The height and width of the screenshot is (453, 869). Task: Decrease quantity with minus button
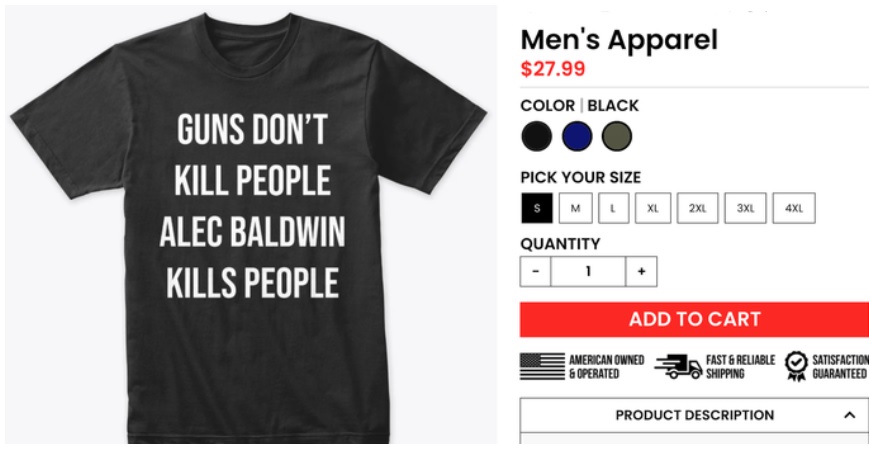tap(535, 272)
